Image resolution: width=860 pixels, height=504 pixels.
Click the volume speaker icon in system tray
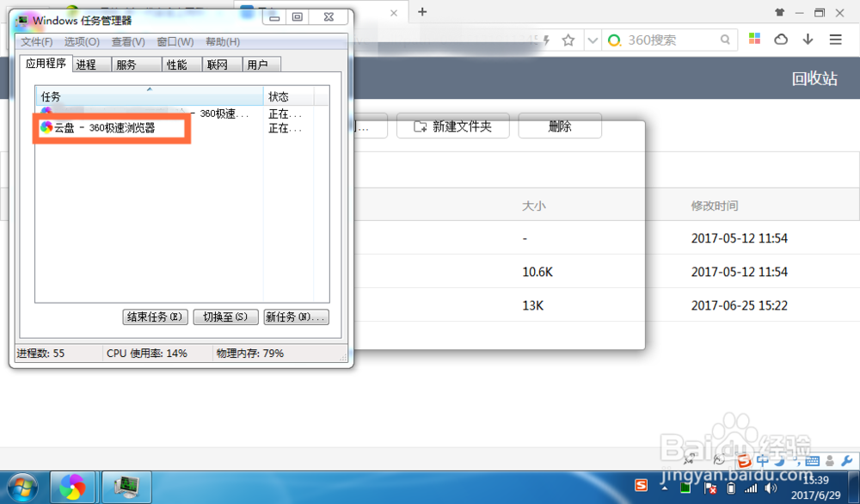point(770,488)
